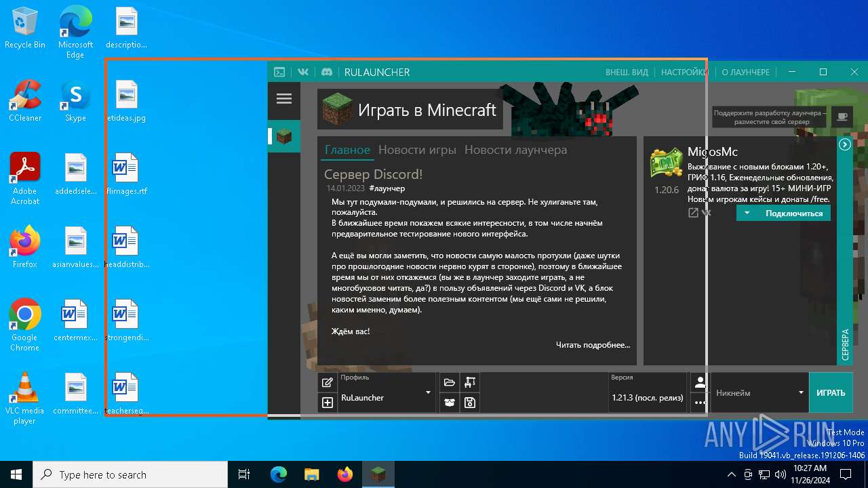The width and height of the screenshot is (868, 488).
Task: Open the Skype desktop shortcut
Action: 75,102
